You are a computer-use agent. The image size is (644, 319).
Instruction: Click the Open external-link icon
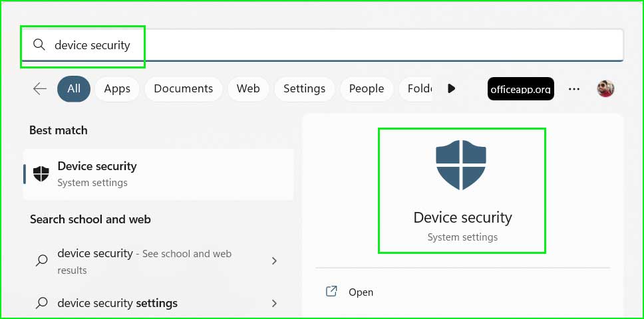coord(331,292)
